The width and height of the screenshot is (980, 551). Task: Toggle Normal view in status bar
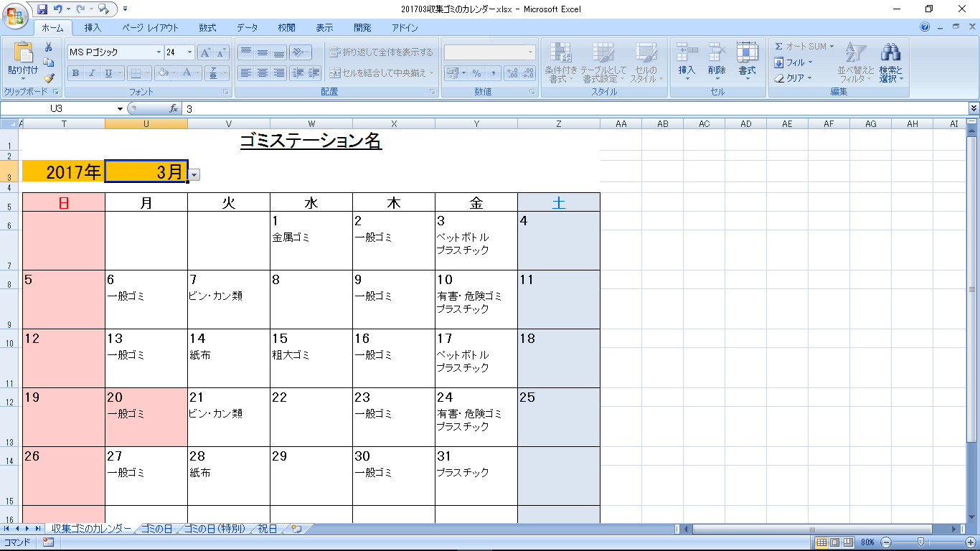tap(821, 542)
